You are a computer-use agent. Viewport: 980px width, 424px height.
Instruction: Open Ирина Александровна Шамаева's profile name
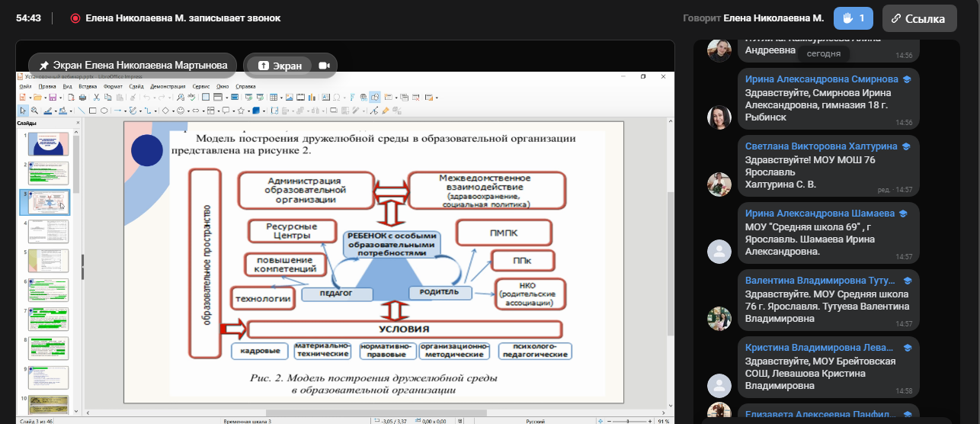pyautogui.click(x=820, y=214)
